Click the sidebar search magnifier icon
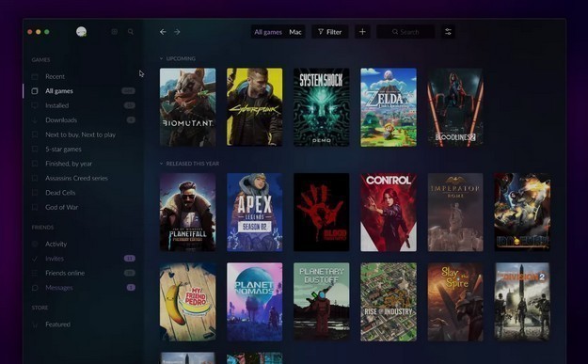Image resolution: width=588 pixels, height=364 pixels. (131, 32)
